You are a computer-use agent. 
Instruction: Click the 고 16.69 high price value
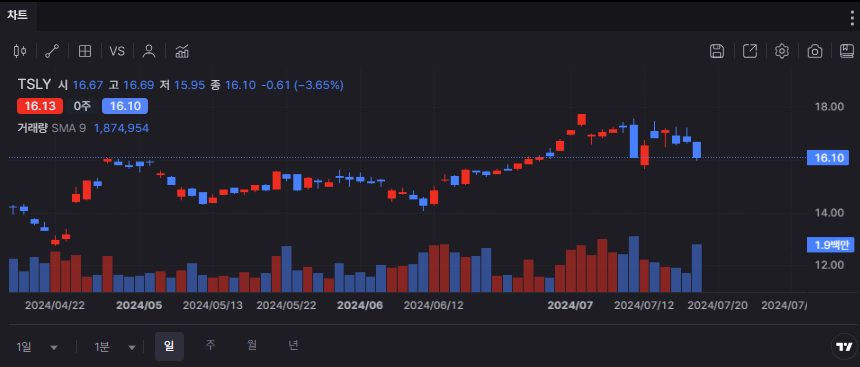click(132, 85)
